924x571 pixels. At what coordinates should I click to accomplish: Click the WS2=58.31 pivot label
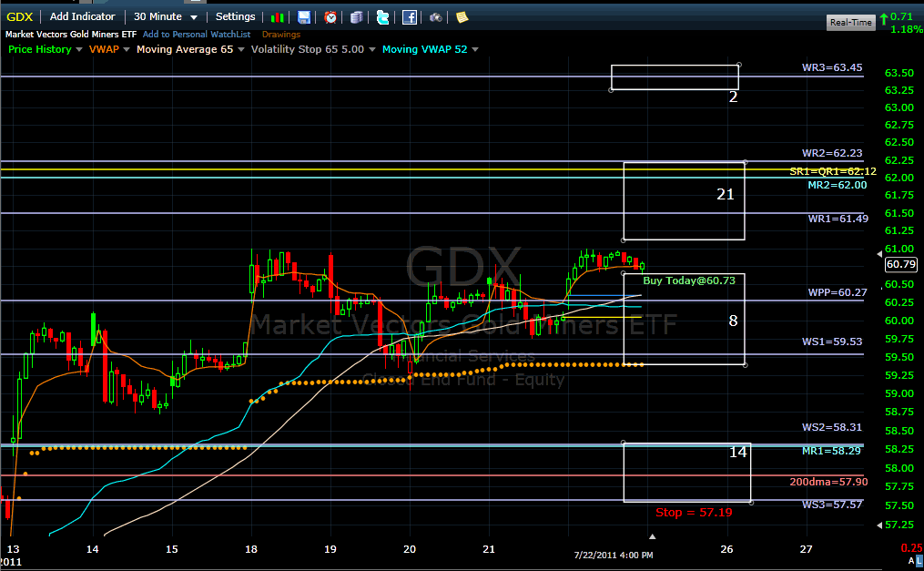(831, 427)
